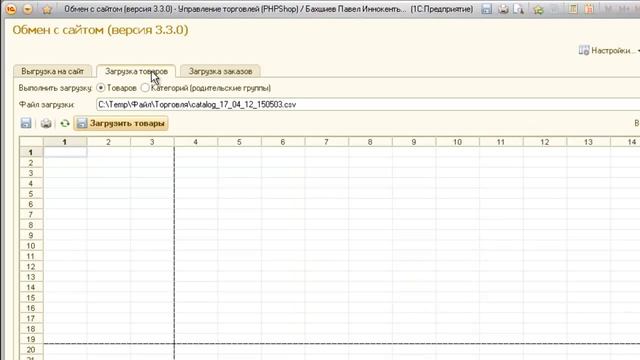Select column header 7 in spreadsheet
The width and height of the screenshot is (640, 360).
coord(327,142)
